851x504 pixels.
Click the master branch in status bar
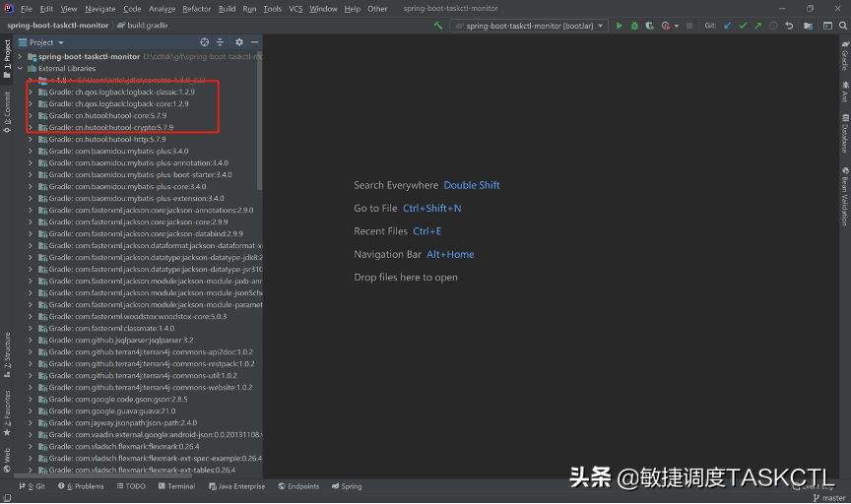pyautogui.click(x=828, y=498)
